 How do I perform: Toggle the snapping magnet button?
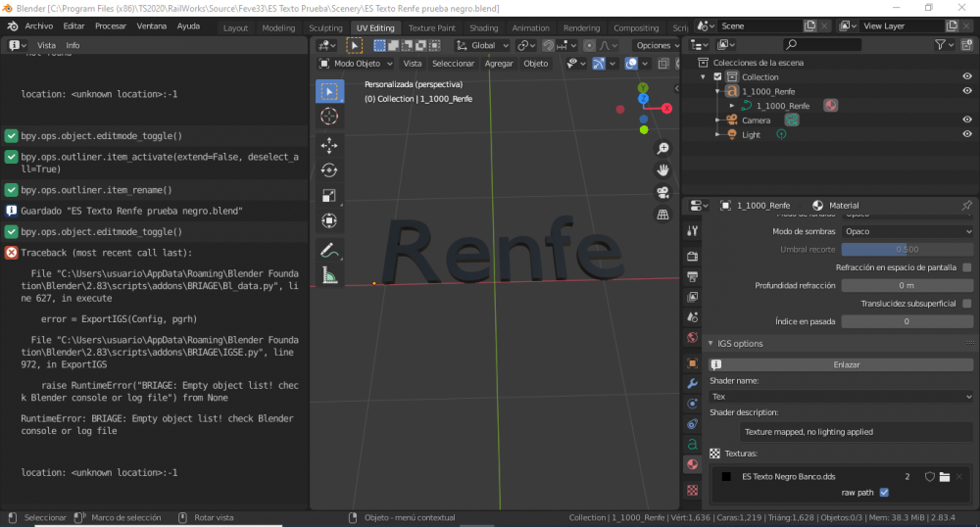click(548, 46)
